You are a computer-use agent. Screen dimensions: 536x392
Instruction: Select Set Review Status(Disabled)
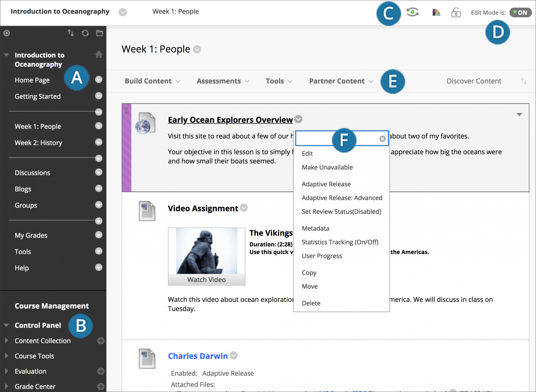point(341,211)
